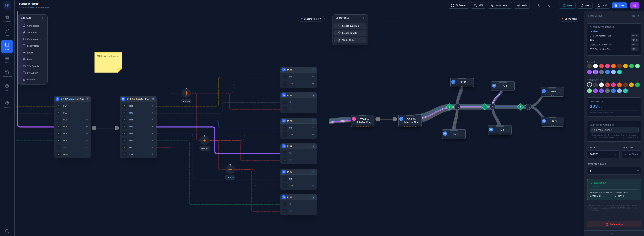Select Connectors in Add Part list
This screenshot has width=644, height=236.
pos(33,26)
